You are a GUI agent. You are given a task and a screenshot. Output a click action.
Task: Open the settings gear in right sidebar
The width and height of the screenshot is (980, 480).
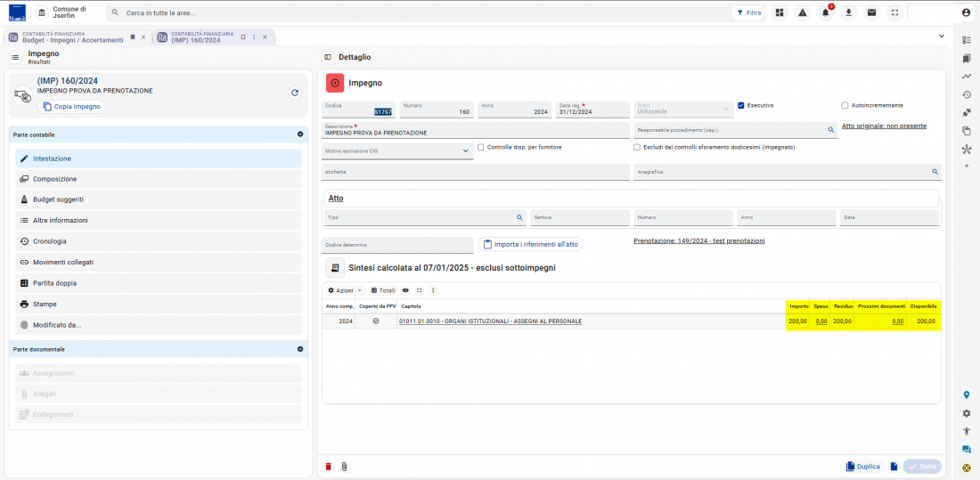click(967, 413)
